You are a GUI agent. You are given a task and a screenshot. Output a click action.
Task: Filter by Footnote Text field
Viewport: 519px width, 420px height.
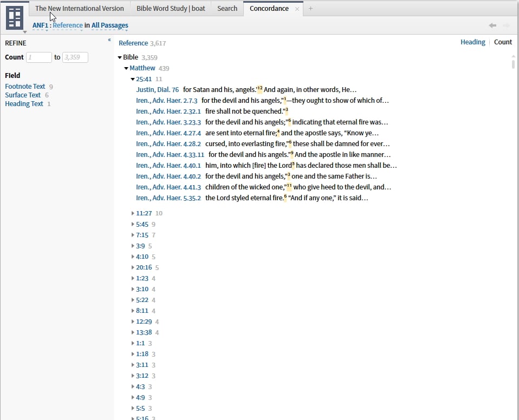[x=25, y=86]
